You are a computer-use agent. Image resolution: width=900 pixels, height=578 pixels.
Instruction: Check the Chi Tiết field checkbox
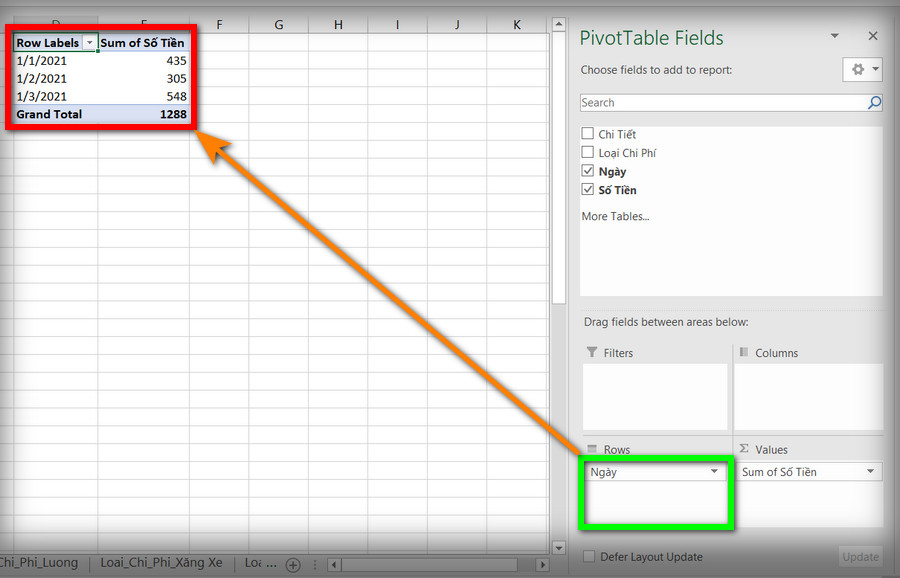588,134
